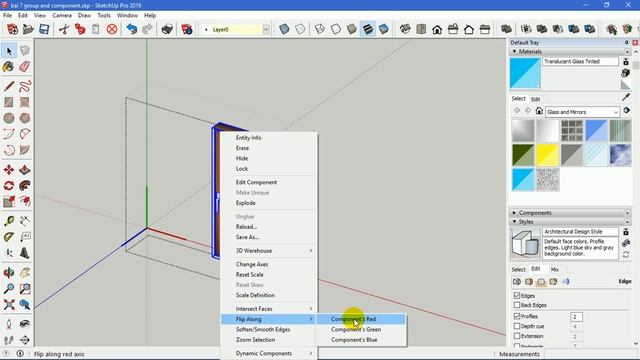Viewport: 640px width, 360px height.
Task: Click the Erase red X toolbar icon
Action: (x=112, y=29)
